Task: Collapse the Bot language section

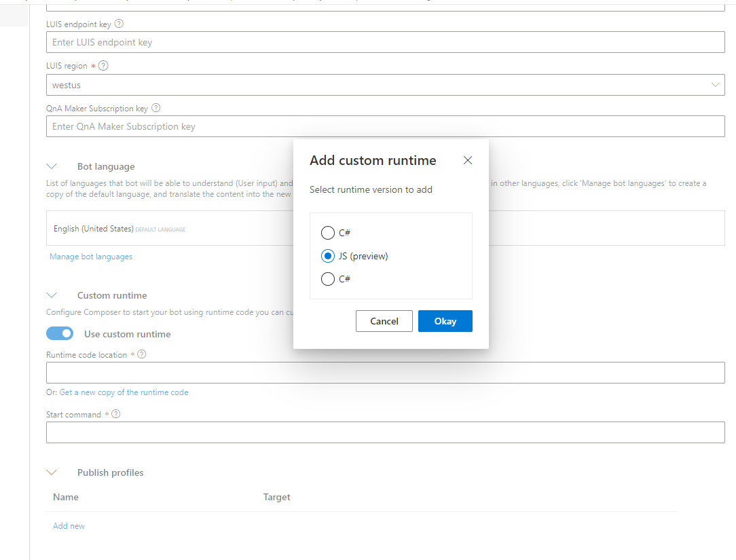Action: (x=52, y=166)
